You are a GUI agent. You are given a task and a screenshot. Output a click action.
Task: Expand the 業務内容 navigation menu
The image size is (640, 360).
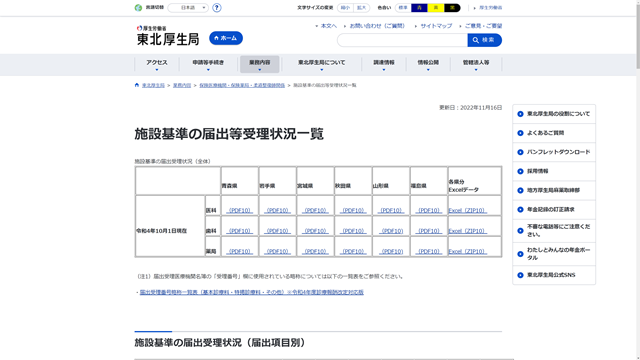260,64
